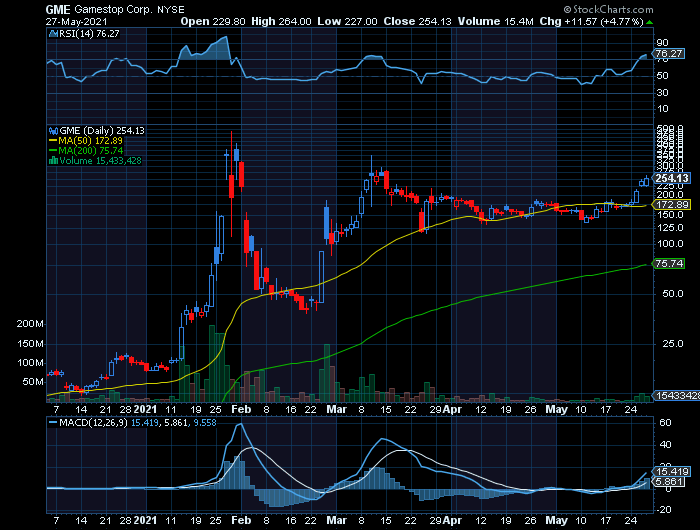Click the '150M' volume scale label
Image resolution: width=700 pixels, height=530 pixels.
click(30, 344)
